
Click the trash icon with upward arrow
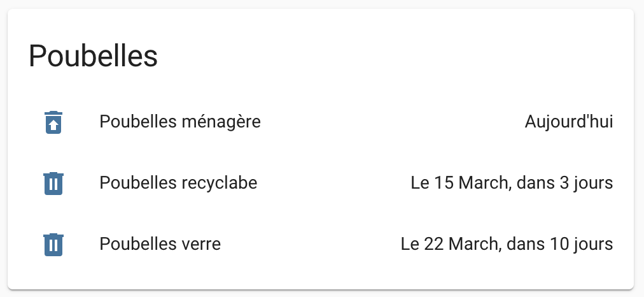click(53, 122)
